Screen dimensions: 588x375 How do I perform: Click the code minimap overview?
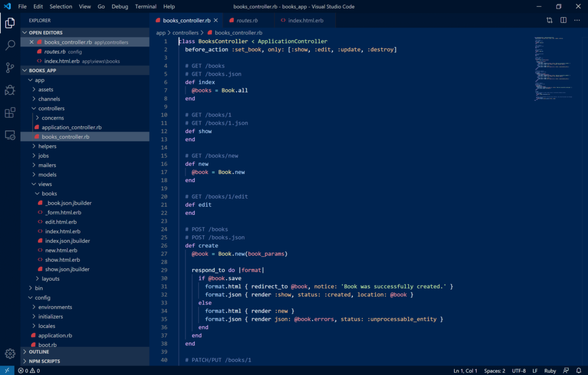554,69
